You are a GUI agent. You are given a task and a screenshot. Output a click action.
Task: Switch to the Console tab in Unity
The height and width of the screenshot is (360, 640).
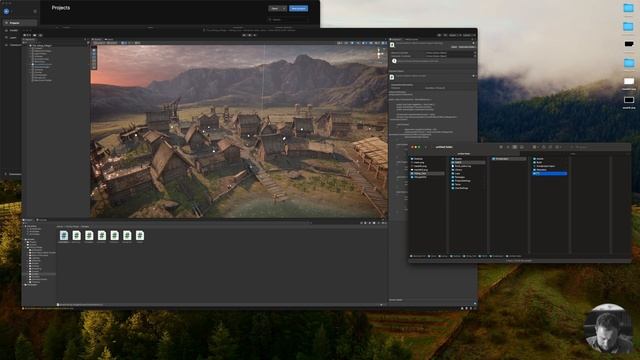42,220
